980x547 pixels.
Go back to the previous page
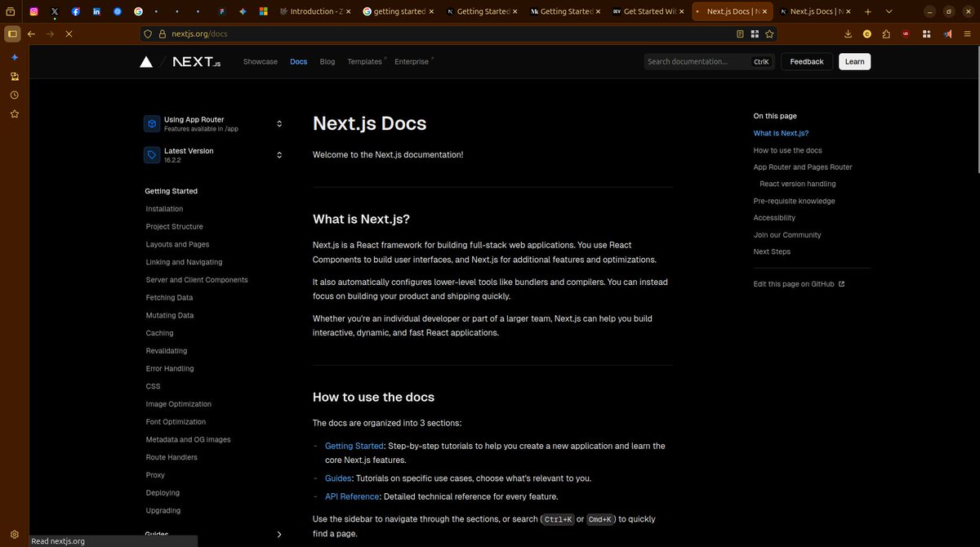pyautogui.click(x=31, y=34)
